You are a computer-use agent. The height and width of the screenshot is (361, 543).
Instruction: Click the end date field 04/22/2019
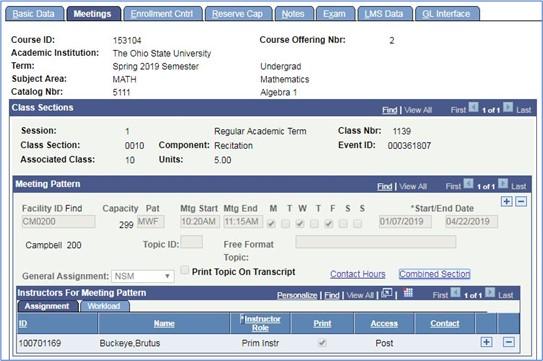point(472,221)
